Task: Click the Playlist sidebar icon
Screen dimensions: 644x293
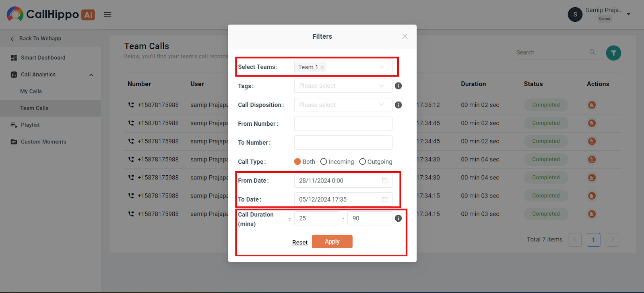Action: tap(14, 125)
